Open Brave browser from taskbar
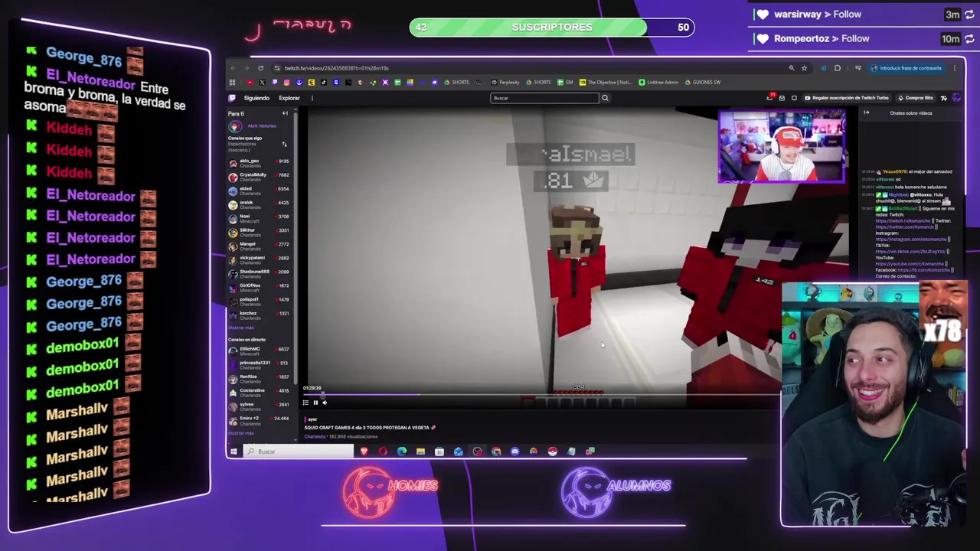The image size is (980, 551). point(364,452)
